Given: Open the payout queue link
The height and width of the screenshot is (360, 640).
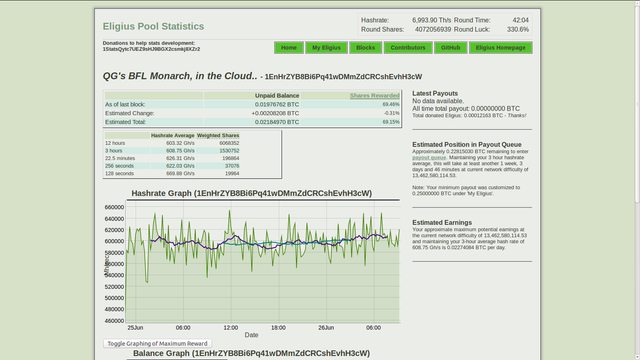Looking at the screenshot, I should [x=429, y=158].
